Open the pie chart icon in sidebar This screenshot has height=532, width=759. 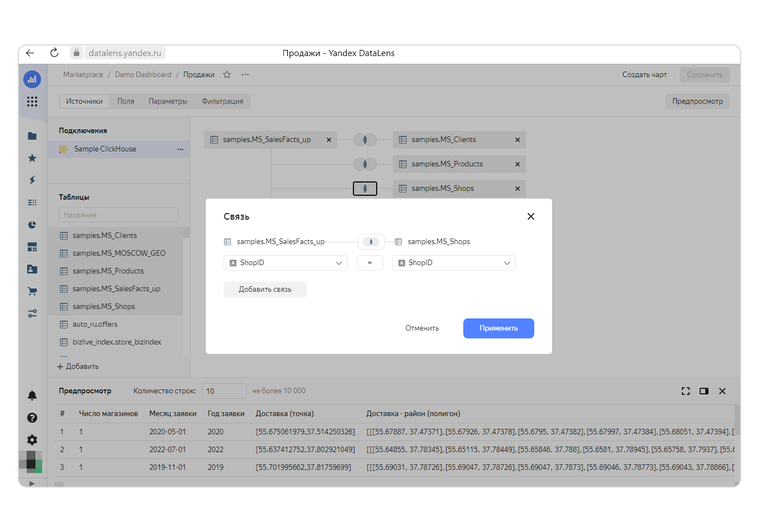[32, 225]
